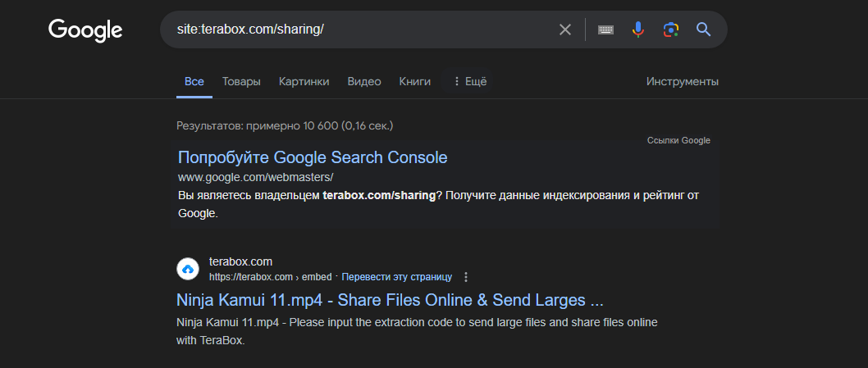Switch to the Картинки tab
The image size is (868, 368).
point(304,81)
